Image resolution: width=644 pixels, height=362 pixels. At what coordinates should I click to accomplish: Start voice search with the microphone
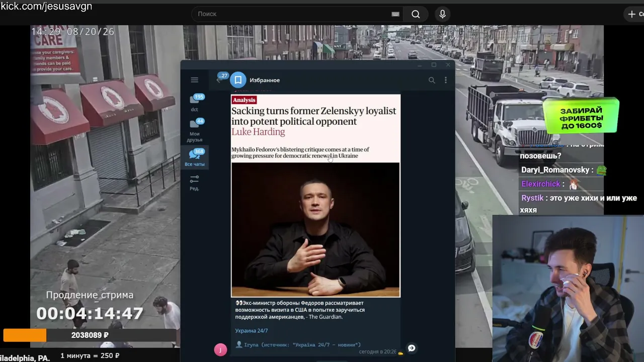[442, 14]
